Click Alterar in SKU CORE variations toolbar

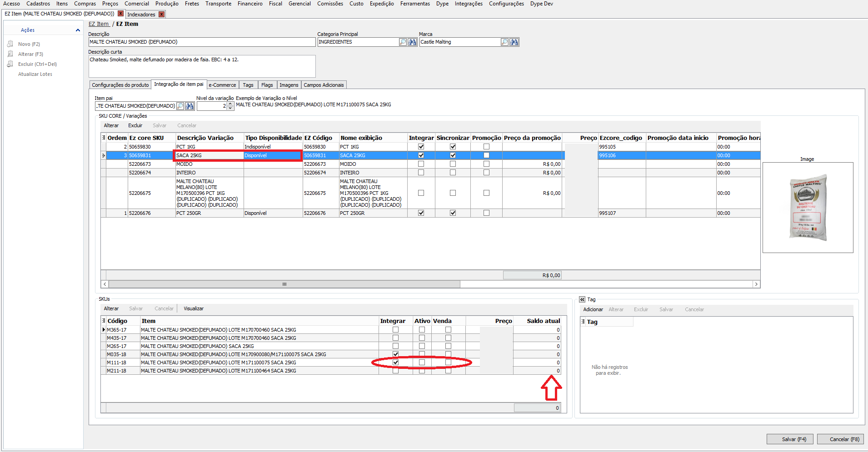coord(111,125)
